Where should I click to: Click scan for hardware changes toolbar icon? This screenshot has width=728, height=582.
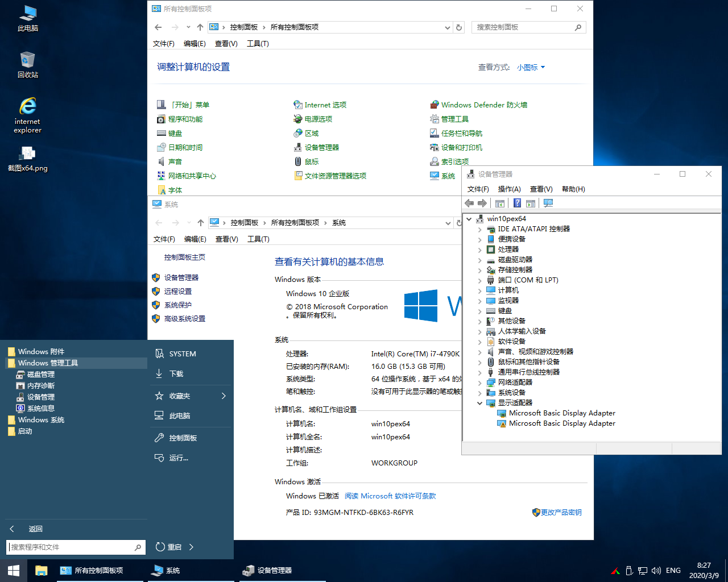pos(548,203)
